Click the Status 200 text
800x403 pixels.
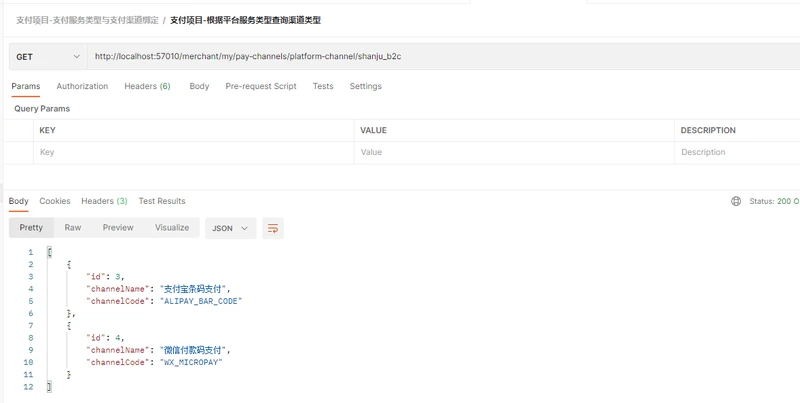point(774,201)
